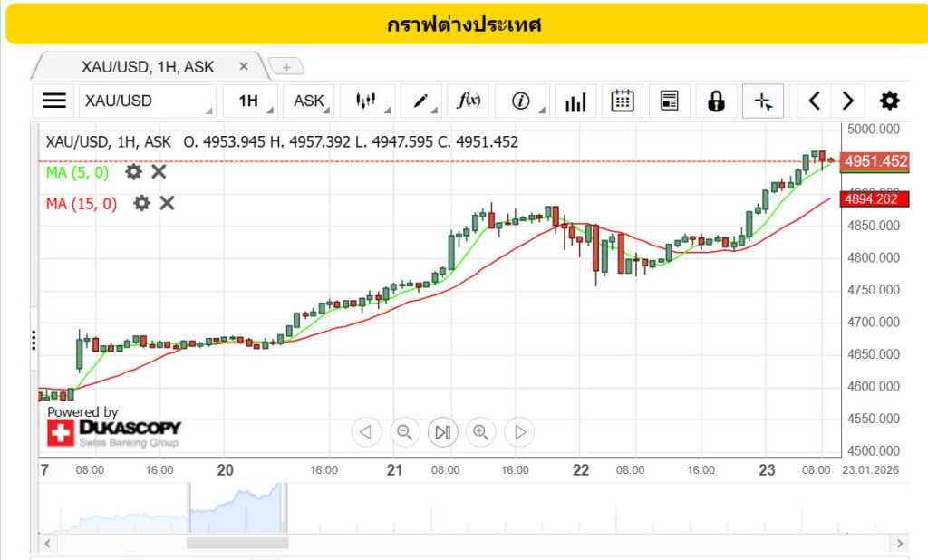
Task: Toggle auto-shift play button in chart
Action: point(442,432)
